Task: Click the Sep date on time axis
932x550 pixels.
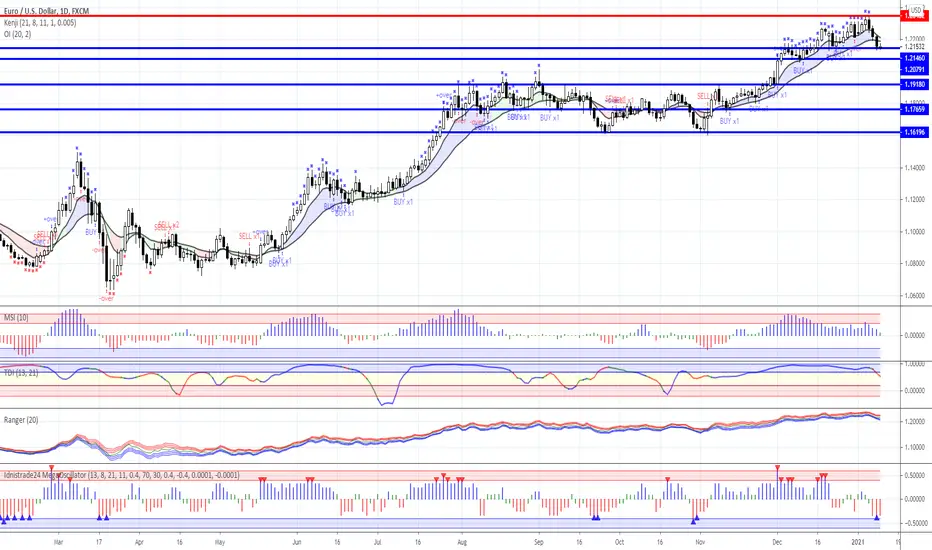Action: [x=539, y=542]
